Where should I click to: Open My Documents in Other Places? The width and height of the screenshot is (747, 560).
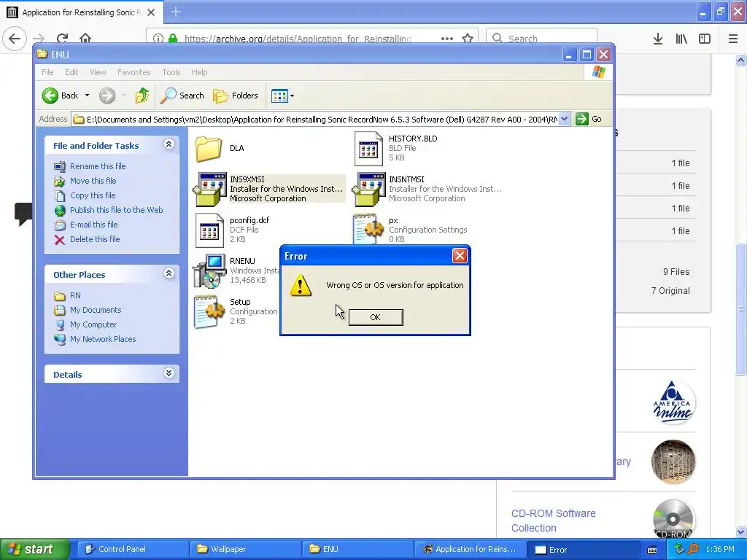pos(88,310)
